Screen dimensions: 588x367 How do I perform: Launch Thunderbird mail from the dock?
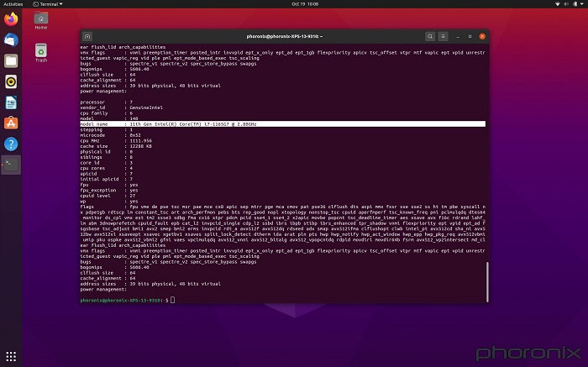(11, 39)
